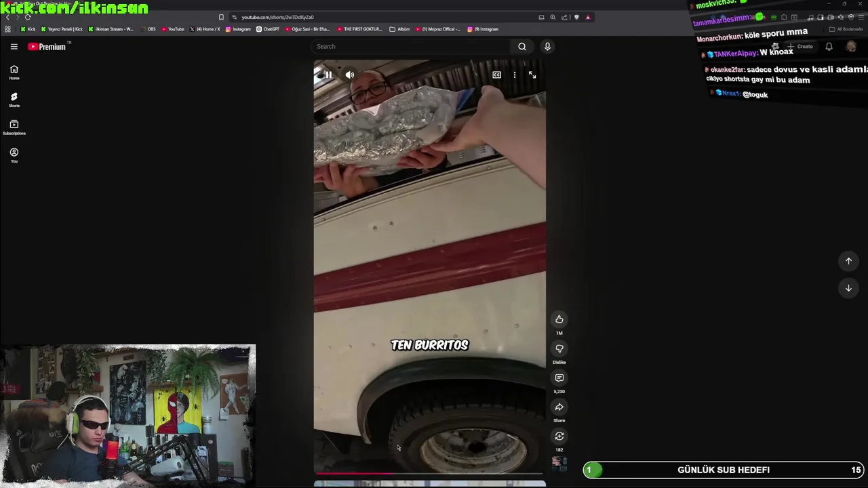Seek on the Short's red progress bar
This screenshot has width=868, height=488.
click(x=430, y=474)
